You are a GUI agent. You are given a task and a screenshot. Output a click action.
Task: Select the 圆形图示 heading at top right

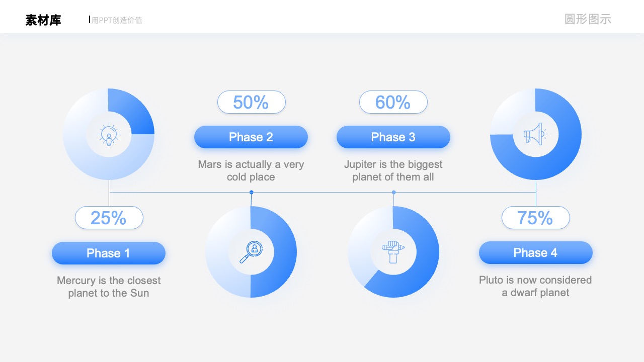tap(588, 19)
